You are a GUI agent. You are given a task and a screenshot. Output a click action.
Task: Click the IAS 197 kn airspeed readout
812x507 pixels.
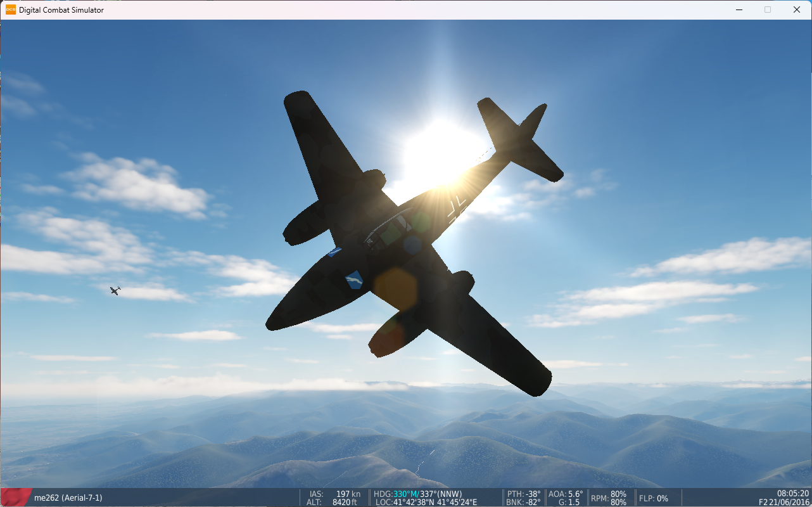(334, 494)
